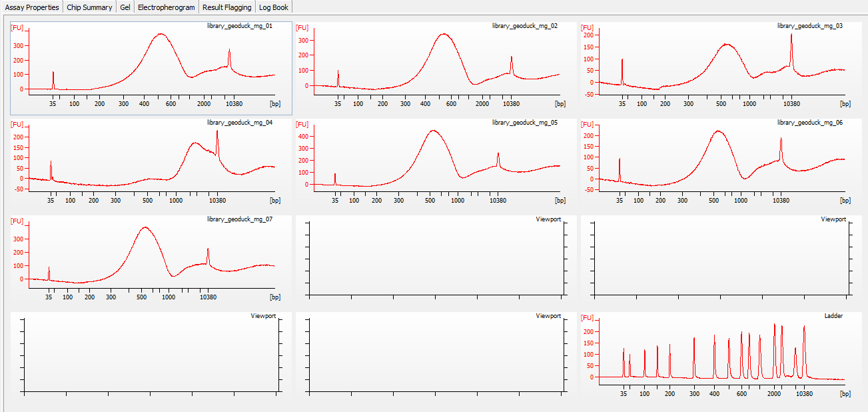Click the [FU] axis label of library_geoduck_mg_02

point(302,28)
